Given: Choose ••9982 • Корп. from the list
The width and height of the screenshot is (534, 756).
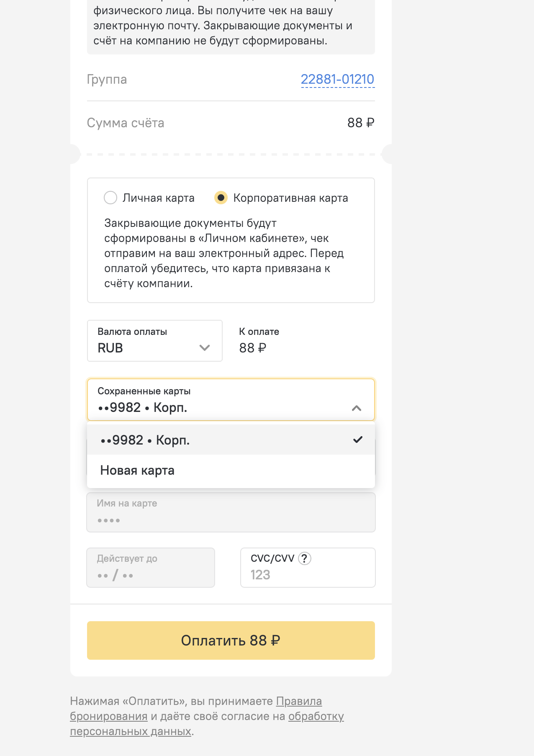Looking at the screenshot, I should point(231,440).
